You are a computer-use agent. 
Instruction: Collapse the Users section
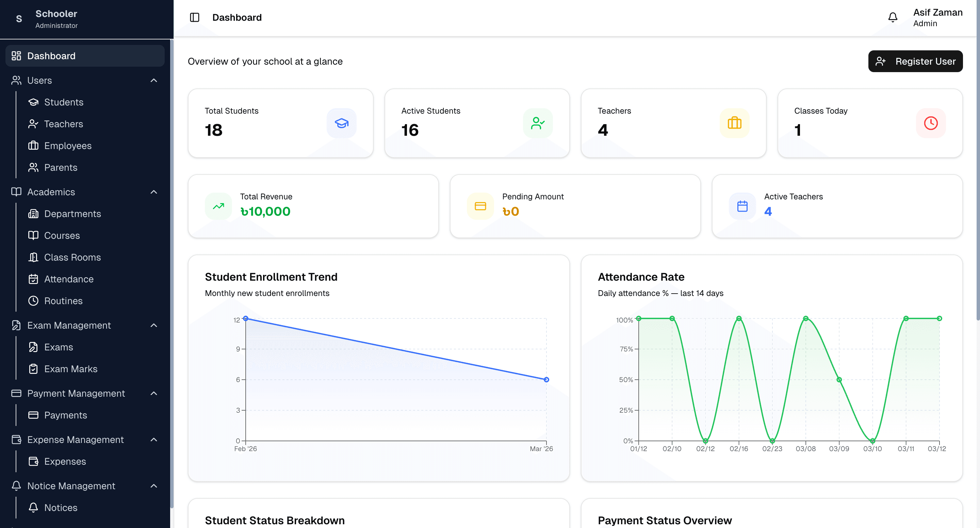click(x=154, y=80)
